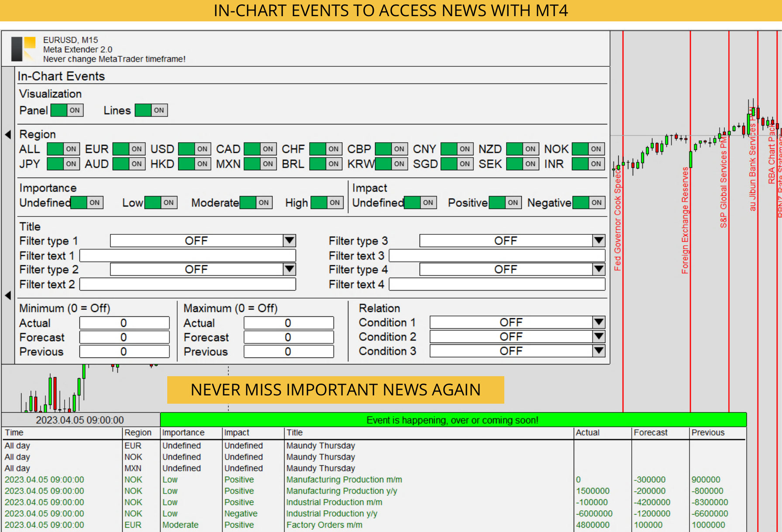Click the Maximum Actual value field

click(x=289, y=323)
